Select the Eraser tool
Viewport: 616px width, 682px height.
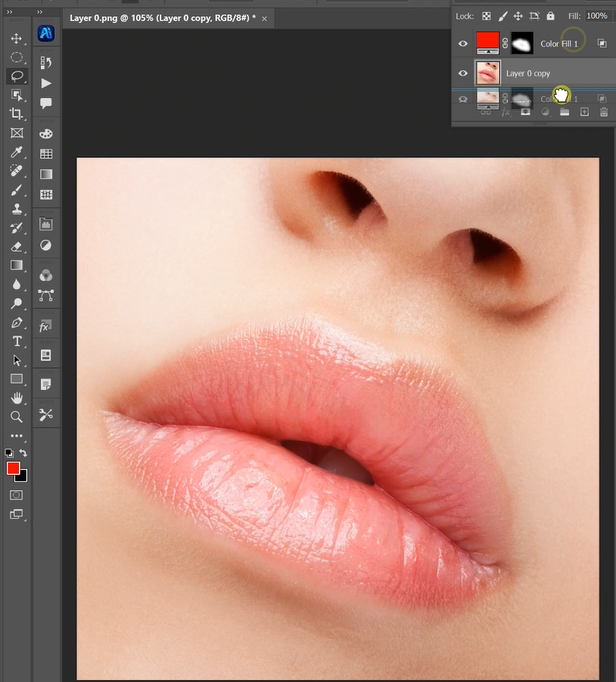pyautogui.click(x=16, y=246)
